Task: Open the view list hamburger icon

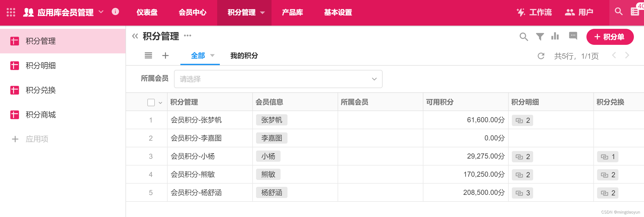Action: pos(148,56)
